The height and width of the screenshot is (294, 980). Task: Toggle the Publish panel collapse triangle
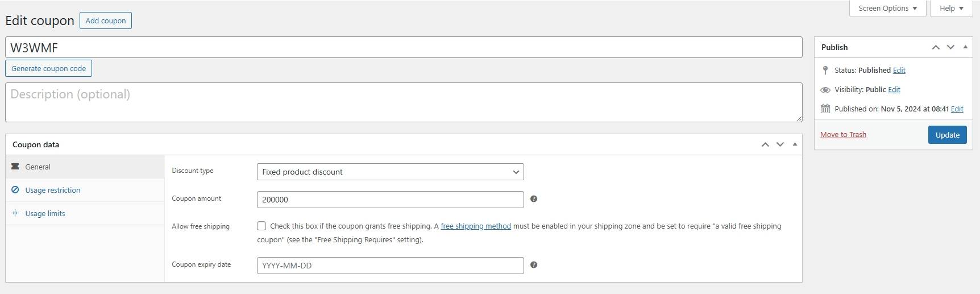point(965,47)
